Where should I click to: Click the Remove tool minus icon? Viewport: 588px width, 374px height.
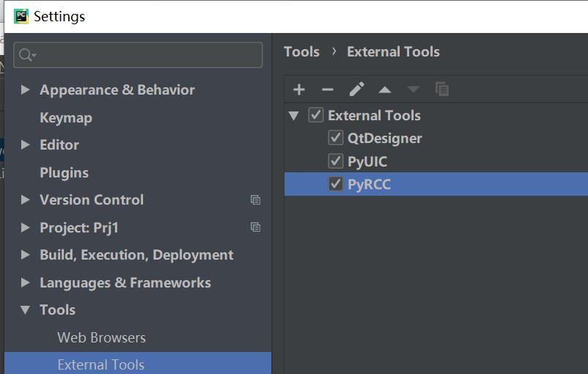point(328,89)
